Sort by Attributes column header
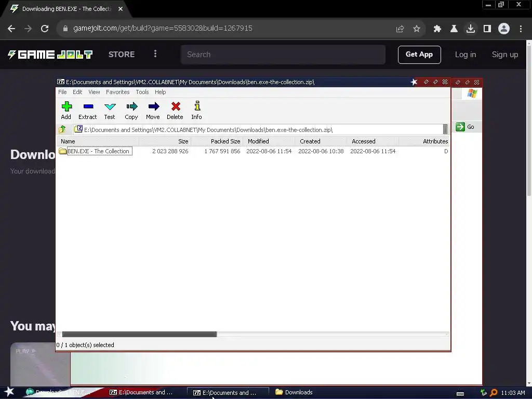Image resolution: width=532 pixels, height=399 pixels. 424,141
